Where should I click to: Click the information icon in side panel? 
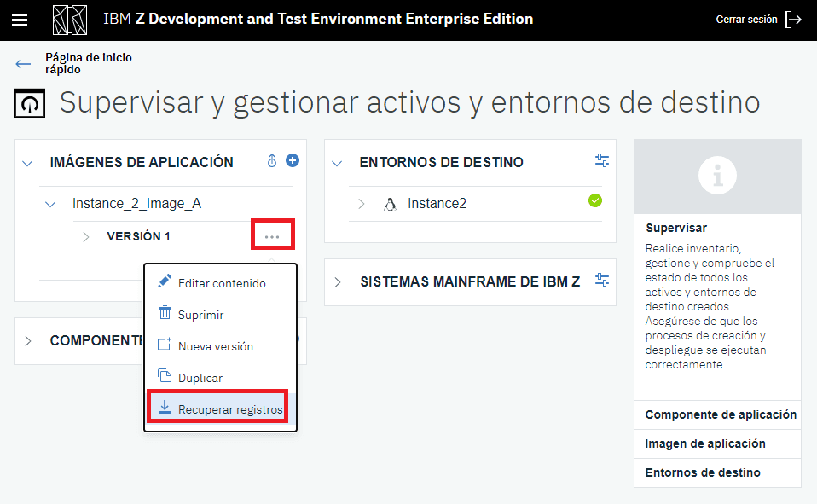[x=717, y=176]
